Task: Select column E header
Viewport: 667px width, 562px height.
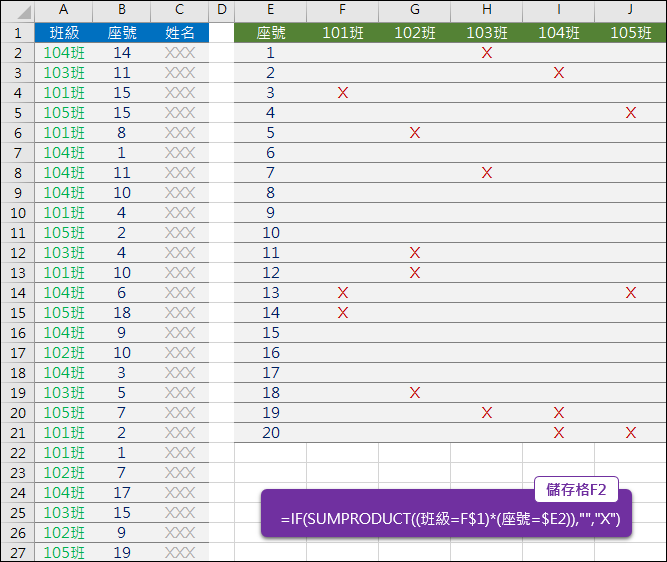Action: click(271, 10)
